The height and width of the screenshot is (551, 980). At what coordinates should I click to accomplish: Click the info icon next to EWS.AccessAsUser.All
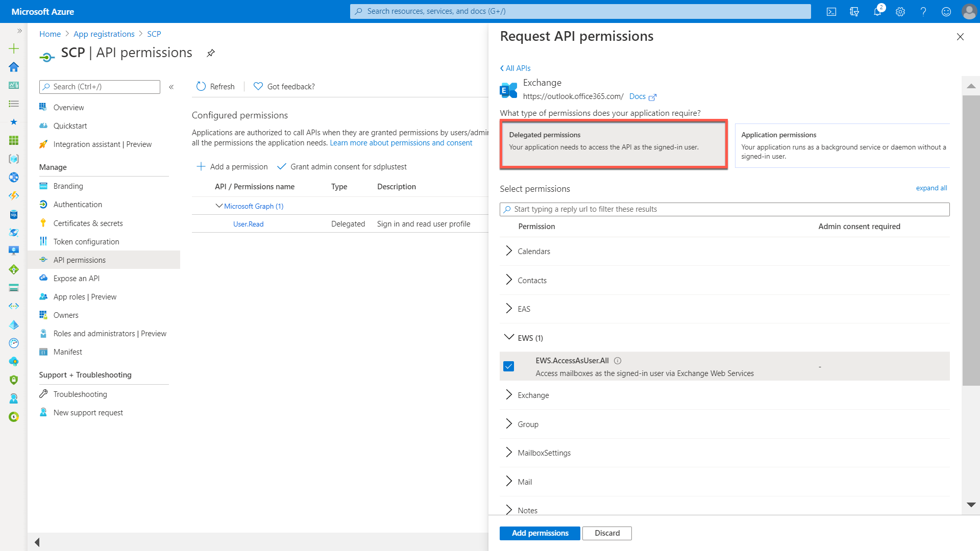(618, 361)
